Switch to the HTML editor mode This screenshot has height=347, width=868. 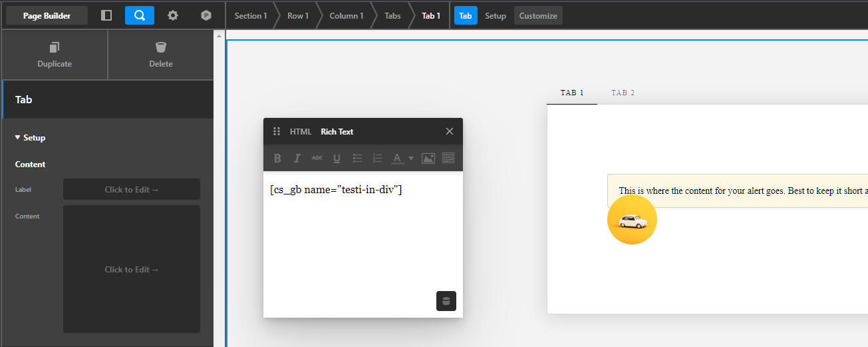click(301, 132)
